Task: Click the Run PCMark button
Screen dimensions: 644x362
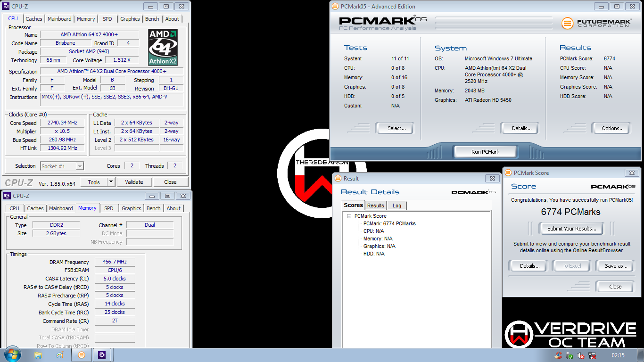Action: (x=485, y=152)
